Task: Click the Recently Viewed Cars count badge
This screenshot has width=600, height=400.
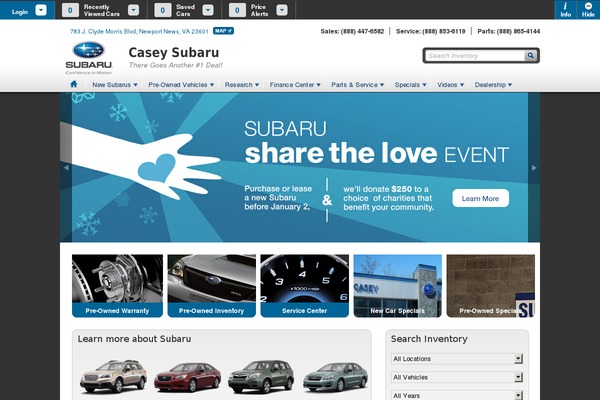Action: (70, 10)
